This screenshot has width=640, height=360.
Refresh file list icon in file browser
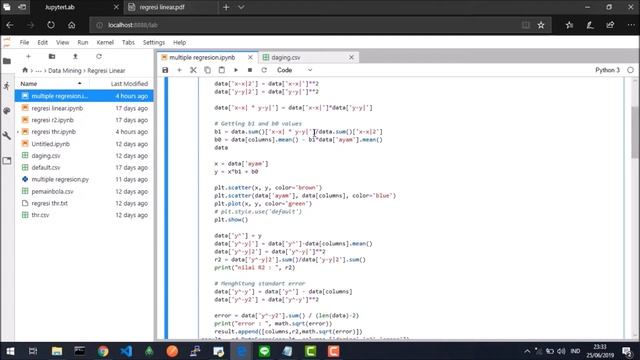[99, 56]
